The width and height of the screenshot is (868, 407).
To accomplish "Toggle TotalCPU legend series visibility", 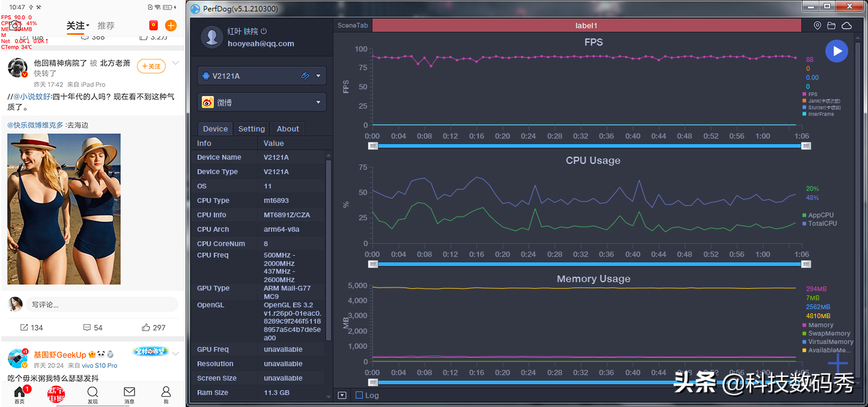I will (x=819, y=223).
